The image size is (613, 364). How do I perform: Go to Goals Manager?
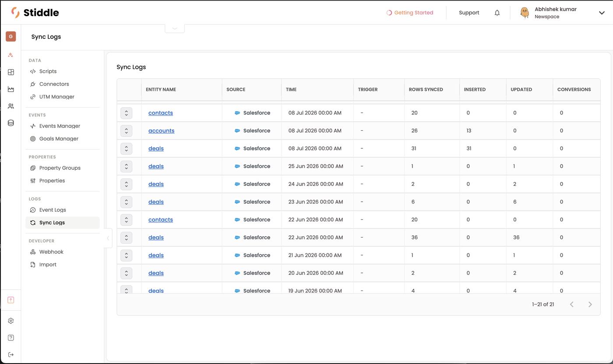tap(63, 139)
